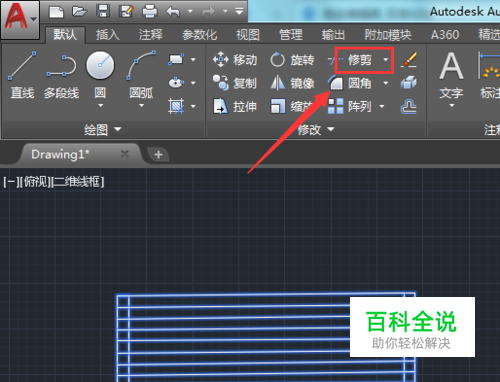Image resolution: width=500 pixels, height=382 pixels.
Task: Expand the 修改 panel title
Action: point(316,129)
